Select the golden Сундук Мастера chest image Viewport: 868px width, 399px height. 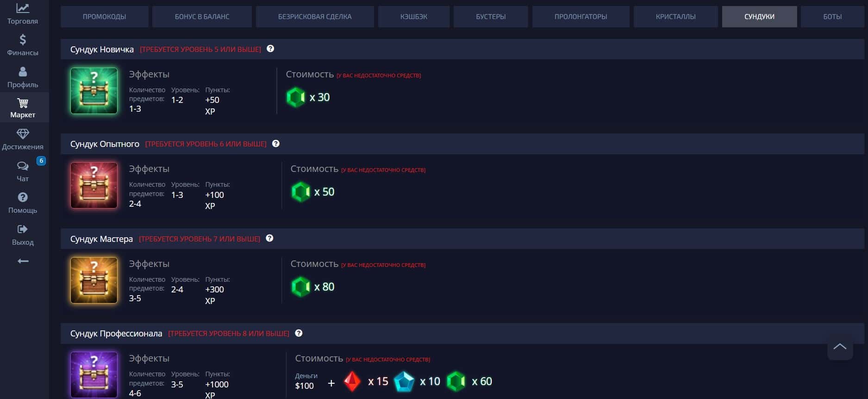94,280
